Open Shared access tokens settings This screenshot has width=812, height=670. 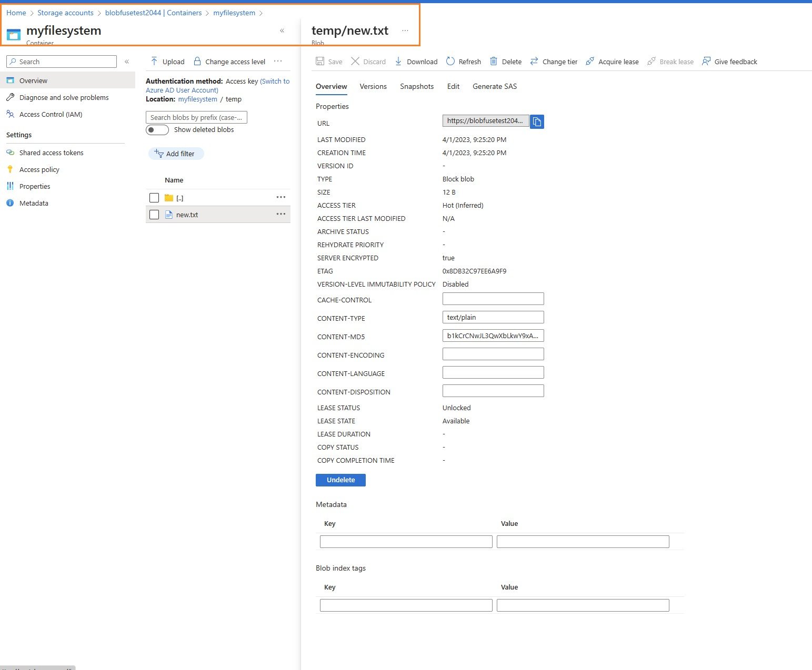pyautogui.click(x=51, y=153)
